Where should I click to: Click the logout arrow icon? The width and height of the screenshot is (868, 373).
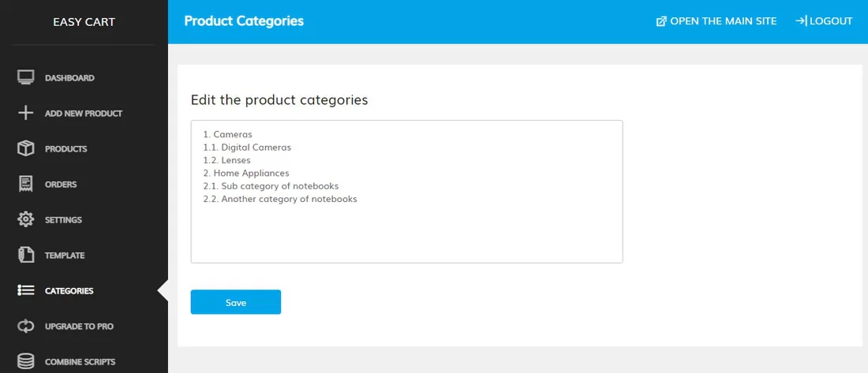pos(800,21)
